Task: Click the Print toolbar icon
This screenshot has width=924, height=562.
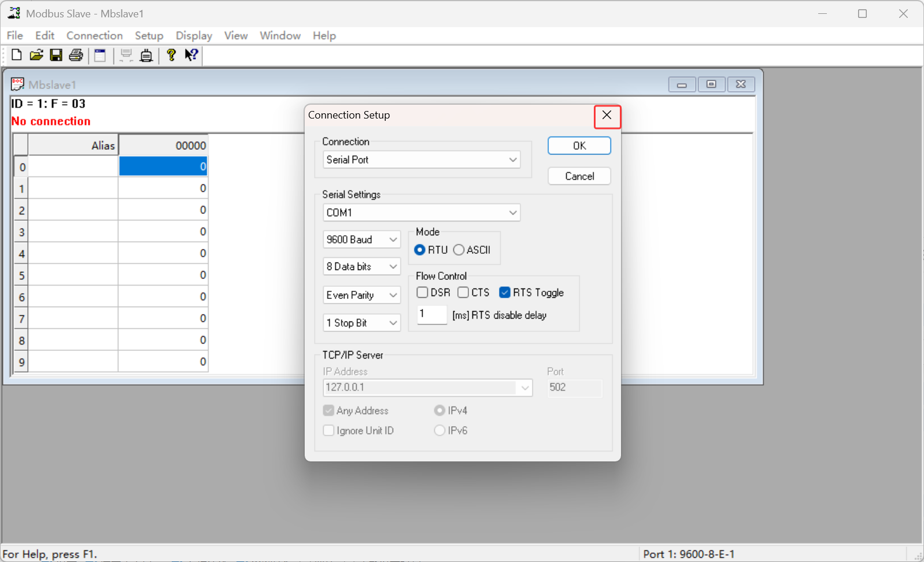Action: [76, 55]
